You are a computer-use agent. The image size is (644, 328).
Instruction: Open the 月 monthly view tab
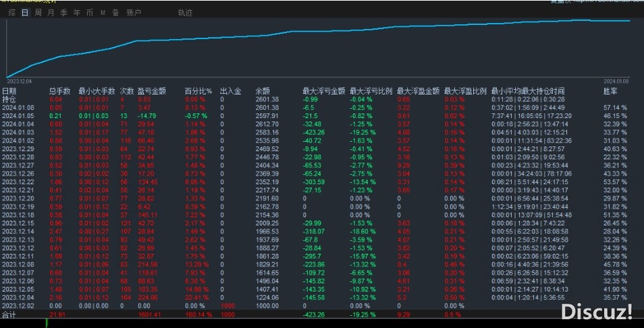(x=51, y=13)
